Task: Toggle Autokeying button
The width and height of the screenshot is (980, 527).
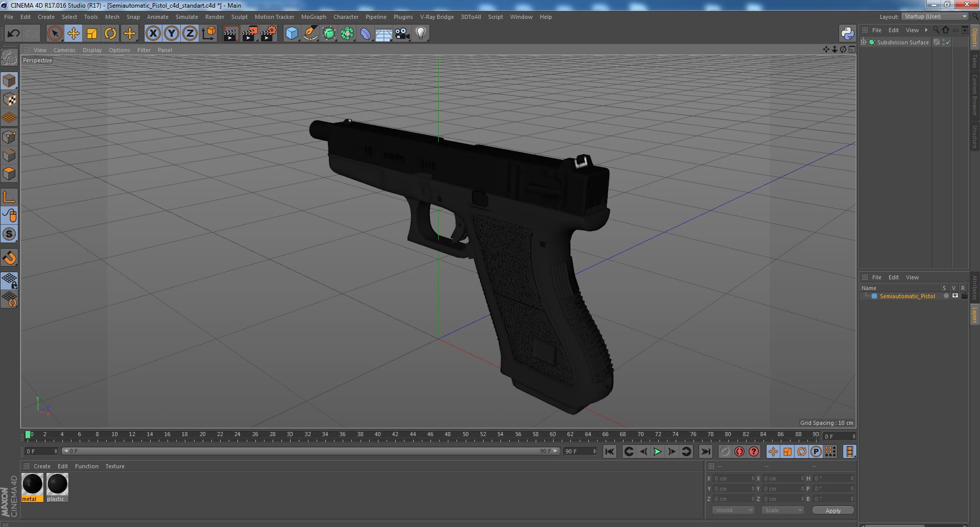Action: tap(739, 451)
